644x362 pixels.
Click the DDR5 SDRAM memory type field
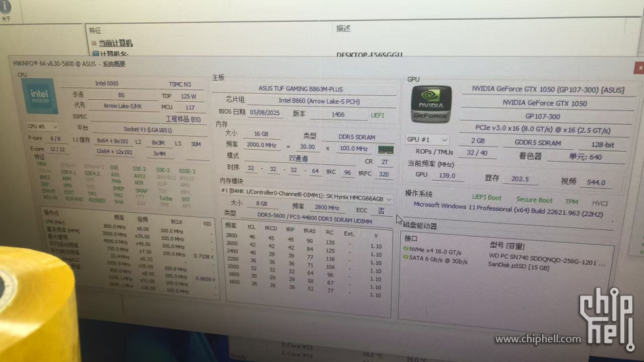(x=356, y=137)
